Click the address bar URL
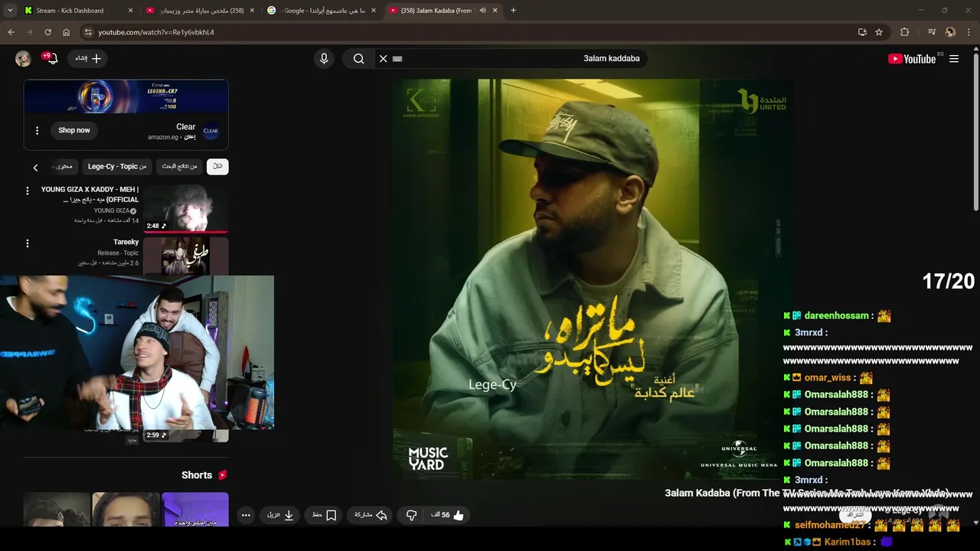The image size is (980, 551). pyautogui.click(x=156, y=32)
